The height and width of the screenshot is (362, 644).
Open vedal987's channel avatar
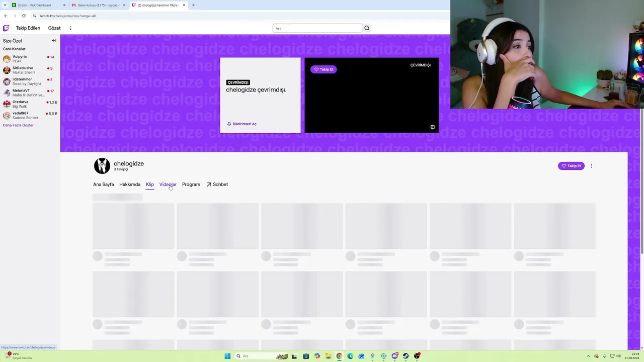coord(7,115)
